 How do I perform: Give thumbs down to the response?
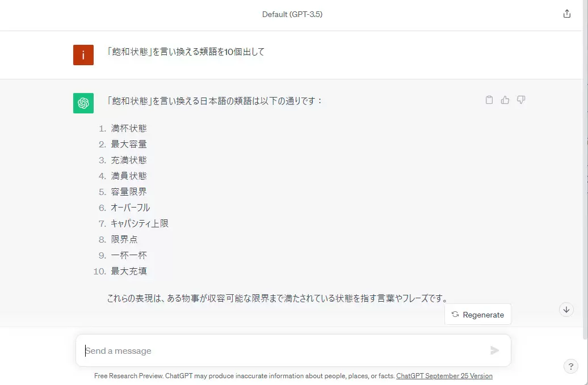pyautogui.click(x=521, y=100)
